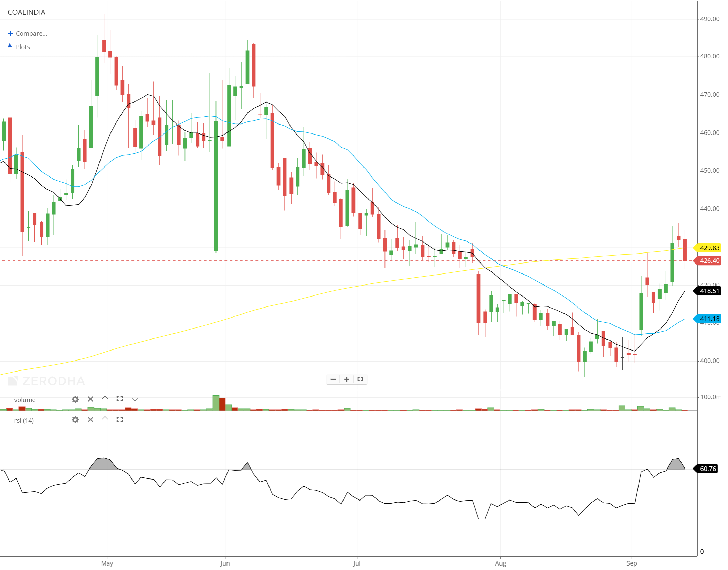This screenshot has width=728, height=570.
Task: Click the 100.0m volume axis label
Action: [x=711, y=397]
